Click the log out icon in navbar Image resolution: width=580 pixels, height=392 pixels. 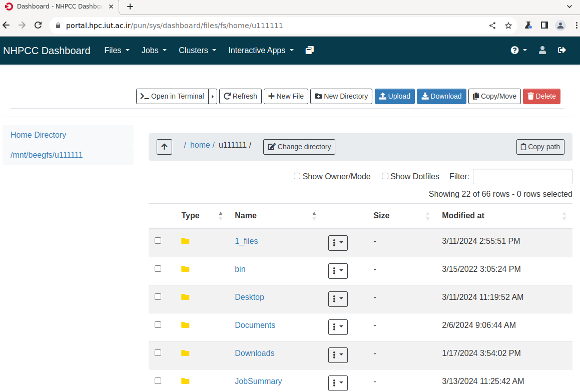click(562, 51)
